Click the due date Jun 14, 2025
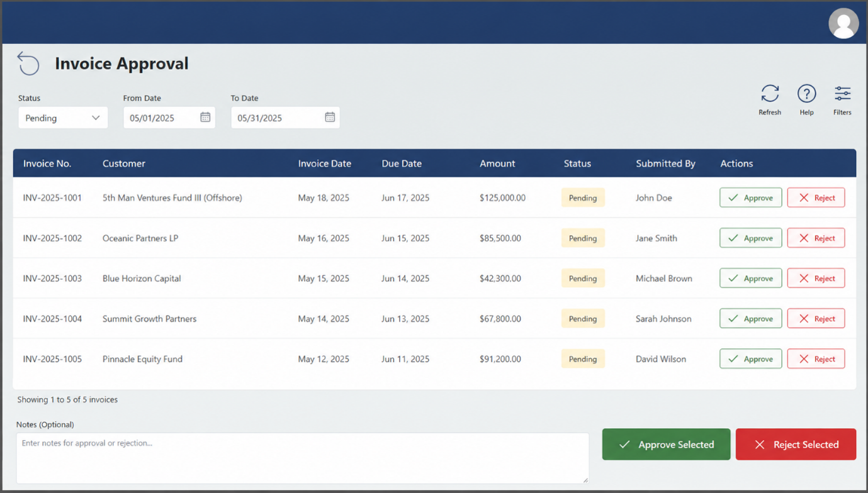Viewport: 868px width, 493px height. (405, 279)
